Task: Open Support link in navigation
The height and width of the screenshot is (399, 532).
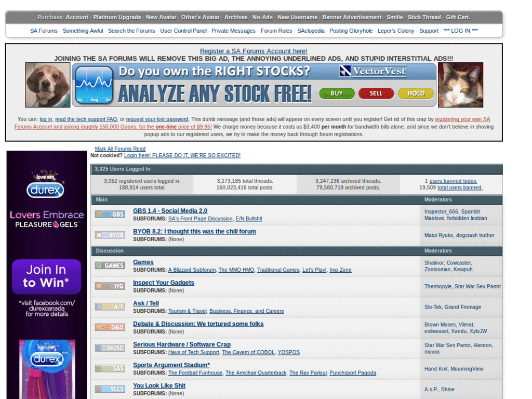Action: point(429,31)
